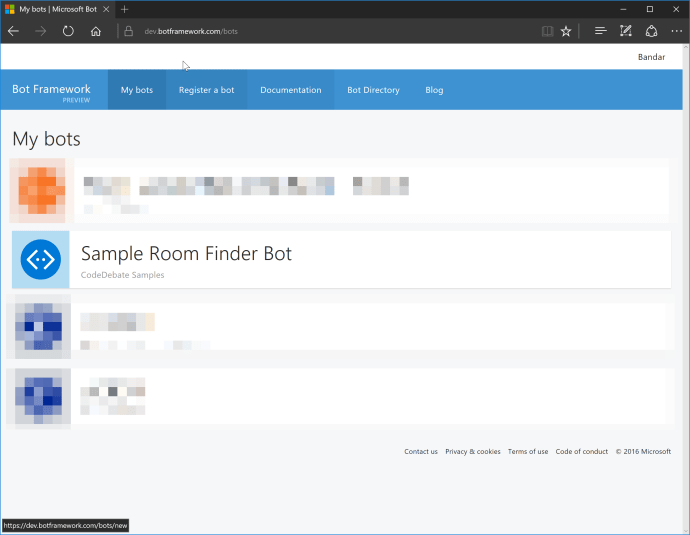Open the browser home page icon
The height and width of the screenshot is (535, 690).
(x=95, y=31)
